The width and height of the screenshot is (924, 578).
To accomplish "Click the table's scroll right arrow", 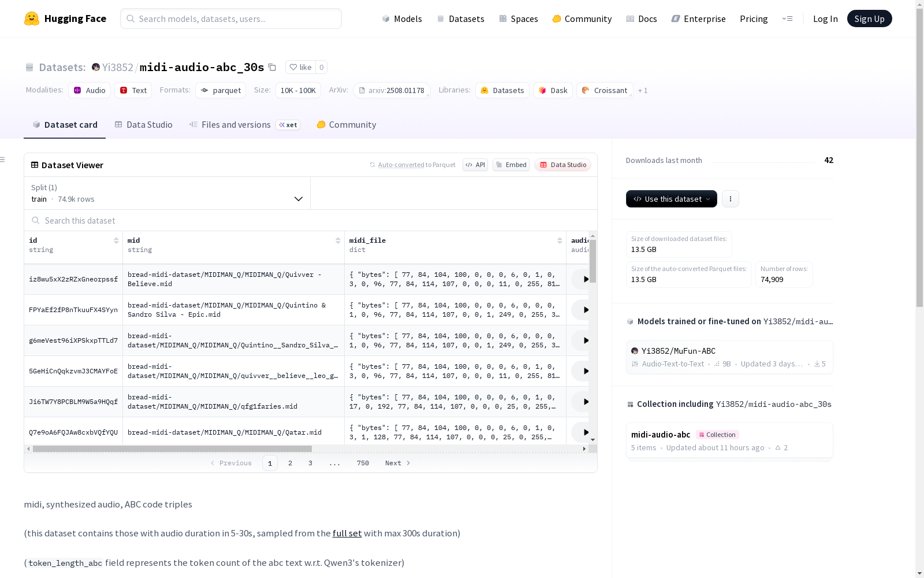I will (584, 449).
